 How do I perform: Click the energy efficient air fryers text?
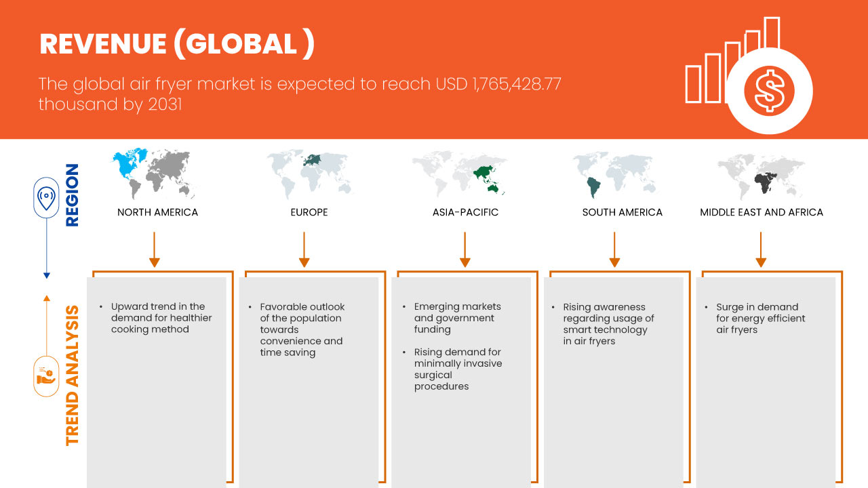click(760, 318)
